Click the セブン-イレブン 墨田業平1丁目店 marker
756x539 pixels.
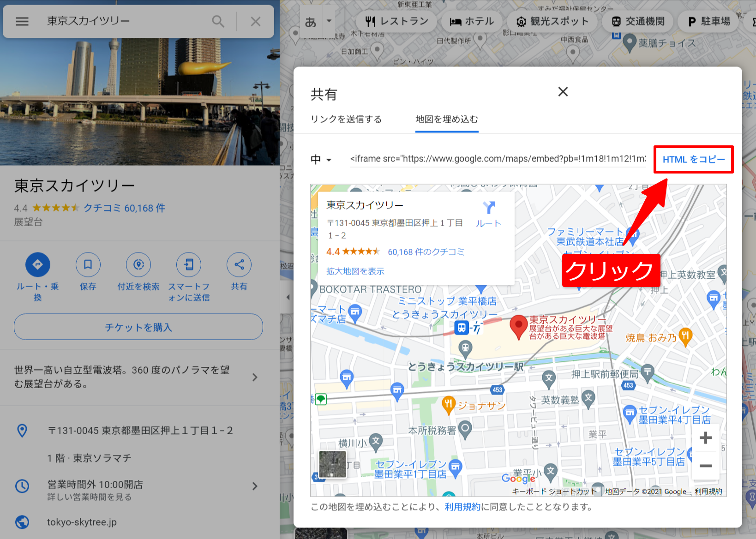[x=456, y=467]
